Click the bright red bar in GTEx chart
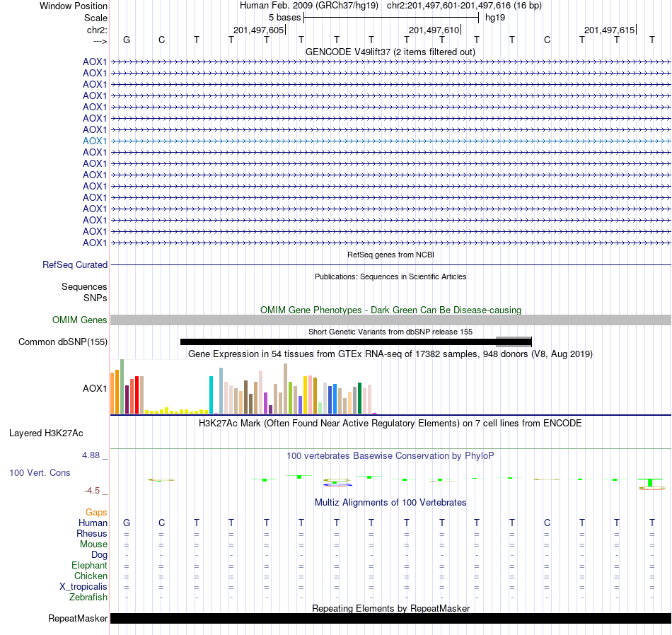The image size is (672, 635). point(137,395)
